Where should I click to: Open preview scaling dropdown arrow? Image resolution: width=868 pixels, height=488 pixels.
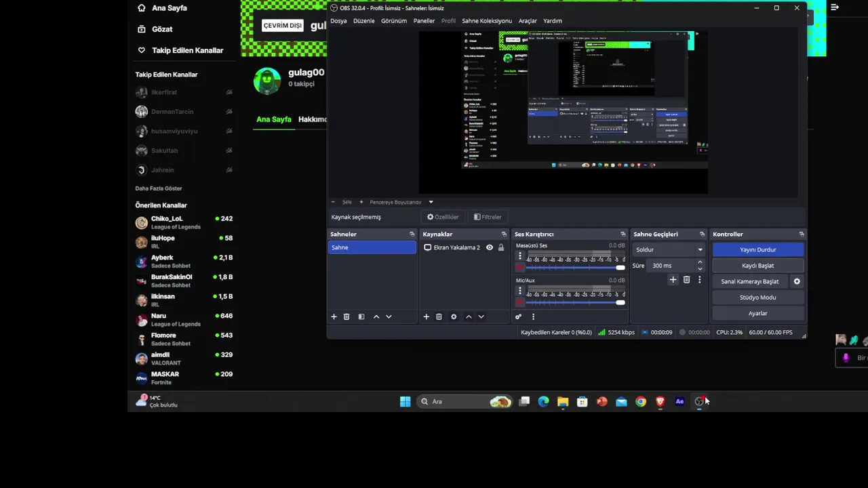[431, 202]
